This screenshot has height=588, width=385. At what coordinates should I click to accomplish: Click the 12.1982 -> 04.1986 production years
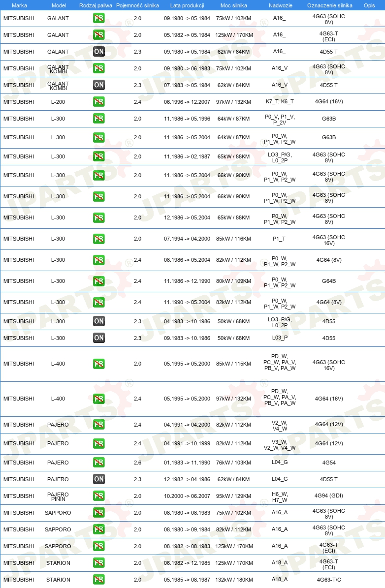[187, 479]
